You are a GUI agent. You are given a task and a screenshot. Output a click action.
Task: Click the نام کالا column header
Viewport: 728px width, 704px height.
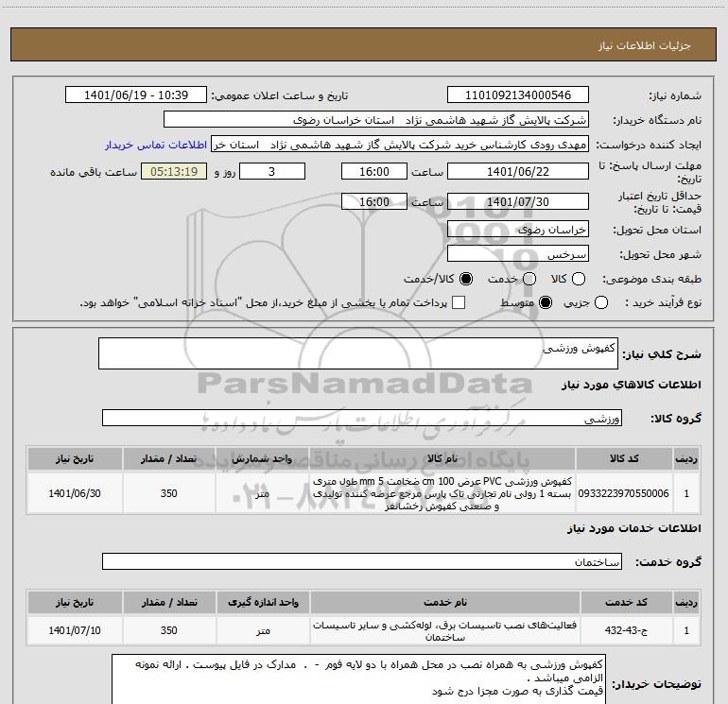click(x=442, y=459)
